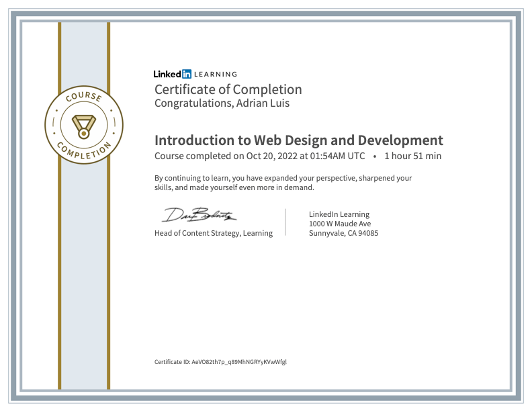Screen dimensions: 532x411
Task: Click the medal icon inside the badge
Action: (x=84, y=126)
